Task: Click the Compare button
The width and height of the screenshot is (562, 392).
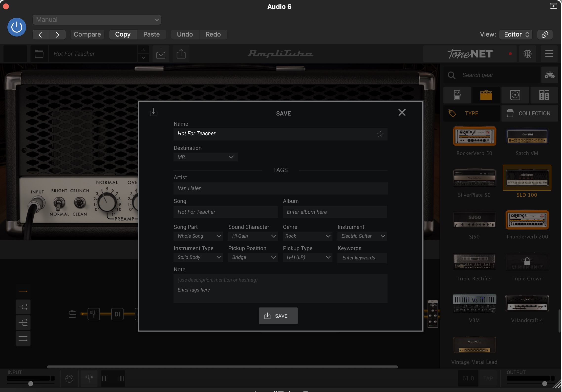Action: click(87, 35)
